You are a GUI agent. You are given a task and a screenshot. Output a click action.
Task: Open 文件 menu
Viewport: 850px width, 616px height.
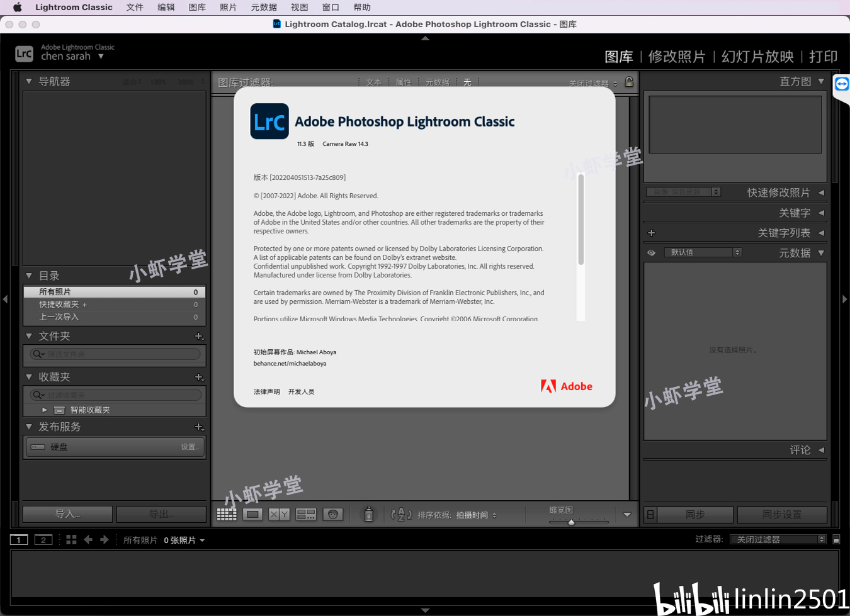(135, 8)
